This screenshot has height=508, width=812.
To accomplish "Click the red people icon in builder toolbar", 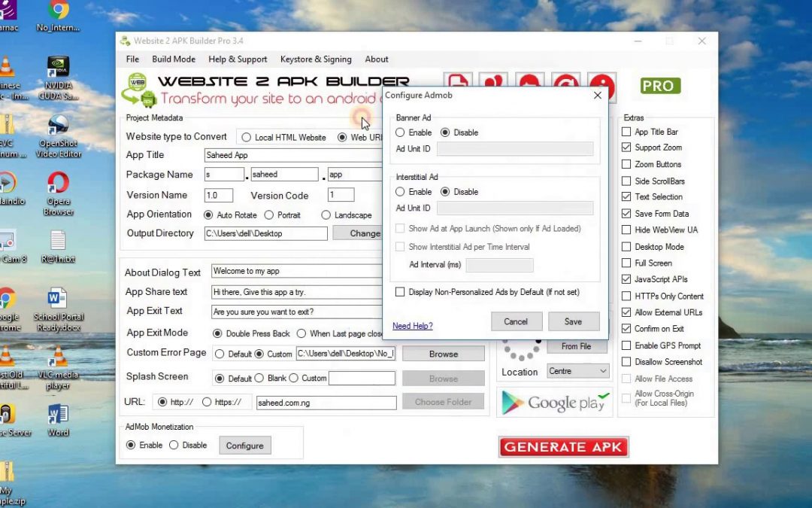I will coord(493,81).
